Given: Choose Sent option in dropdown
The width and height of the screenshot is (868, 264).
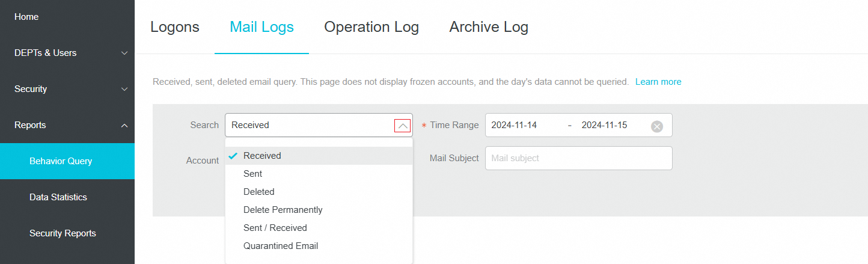Looking at the screenshot, I should tap(319, 174).
